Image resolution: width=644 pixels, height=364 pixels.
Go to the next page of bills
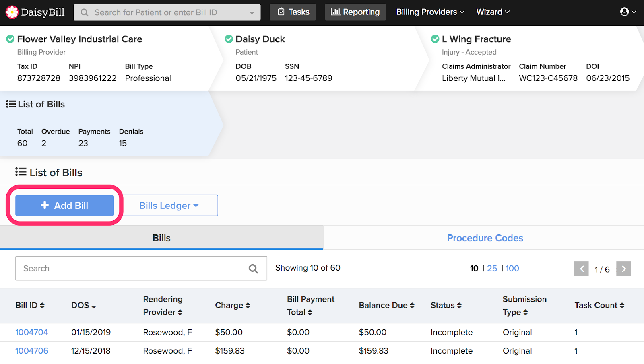tap(623, 269)
